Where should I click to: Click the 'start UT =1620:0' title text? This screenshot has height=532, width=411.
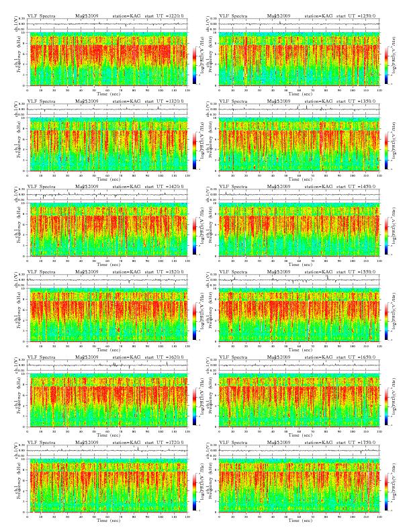164,357
